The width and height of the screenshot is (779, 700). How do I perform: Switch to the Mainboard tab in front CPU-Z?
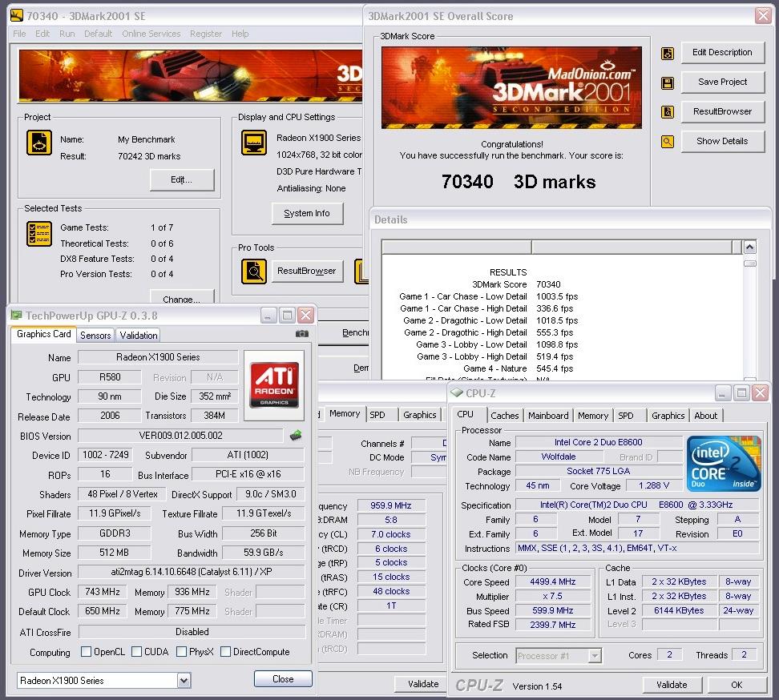tap(548, 416)
